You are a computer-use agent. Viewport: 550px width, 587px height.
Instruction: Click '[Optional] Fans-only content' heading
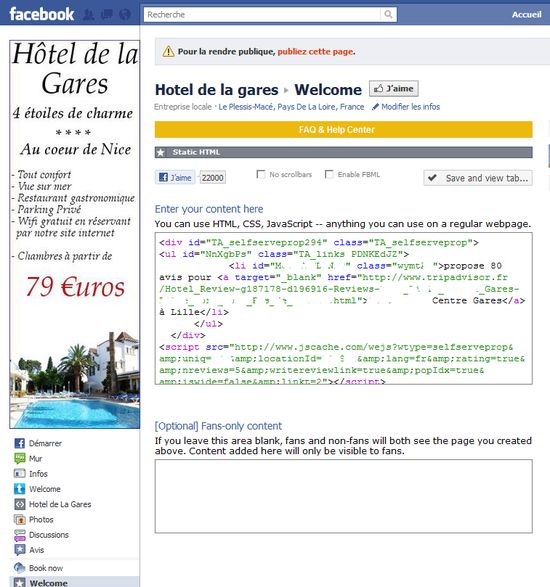tap(218, 426)
